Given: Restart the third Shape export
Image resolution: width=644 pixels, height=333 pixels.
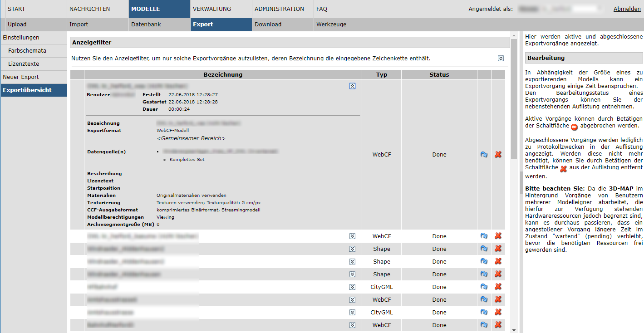Looking at the screenshot, I should [x=484, y=274].
